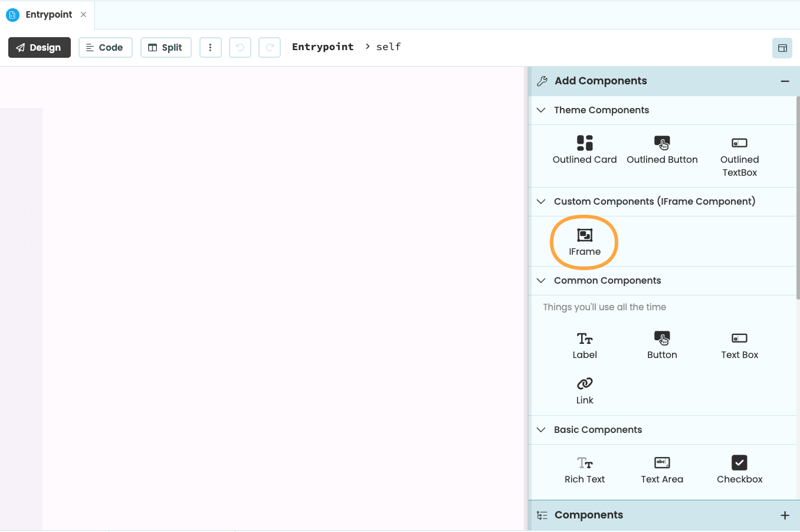Collapse the Basic Components section

pyautogui.click(x=541, y=430)
